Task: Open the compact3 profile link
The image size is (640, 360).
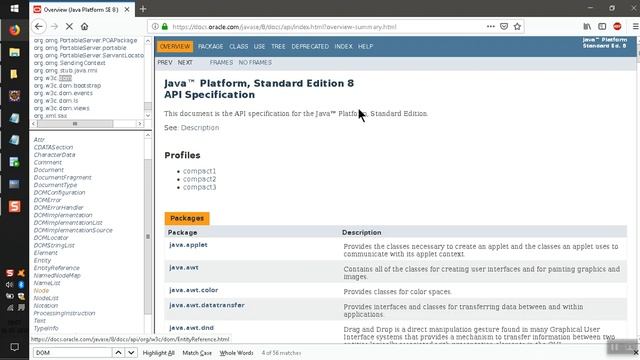Action: (199, 187)
